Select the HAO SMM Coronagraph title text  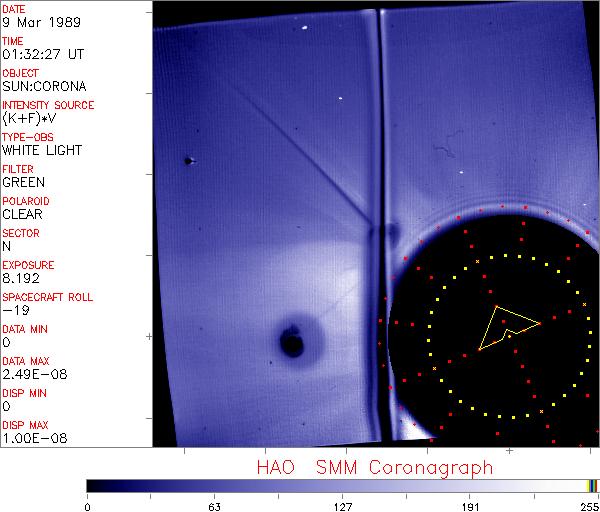pos(374,467)
